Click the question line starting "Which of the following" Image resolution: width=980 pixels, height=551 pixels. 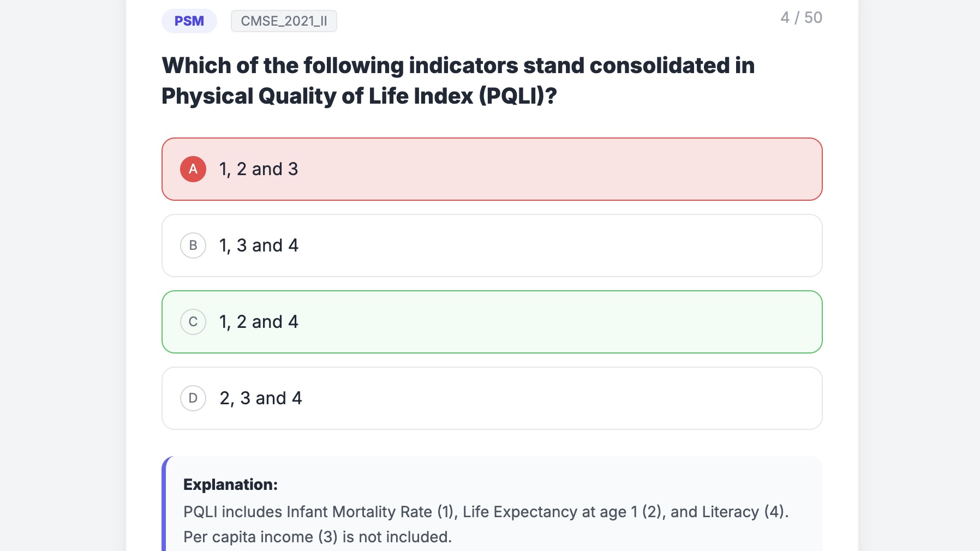pos(458,65)
